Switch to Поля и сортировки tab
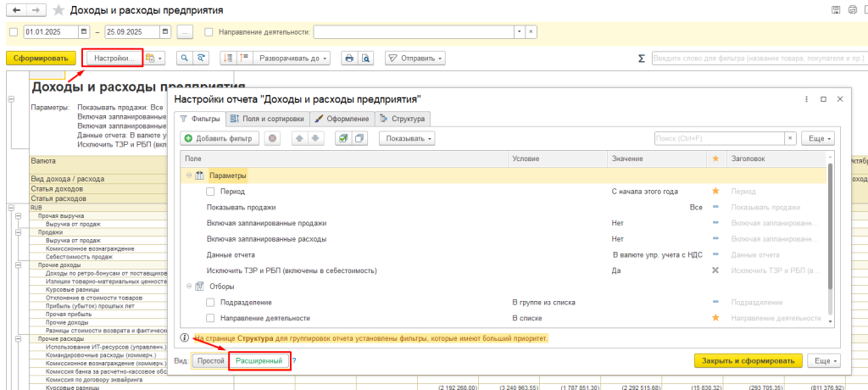Viewport: 868px width, 390px height. [267, 118]
